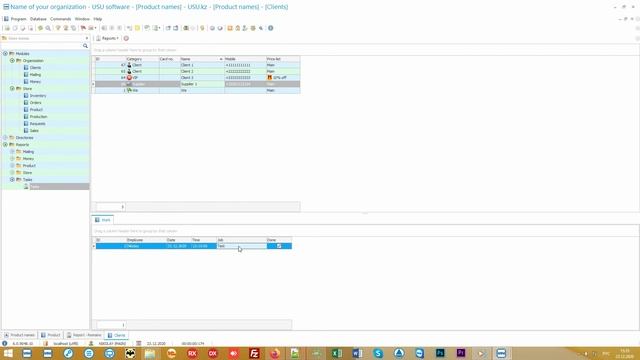Click the info icon in the status bar
640x360 pixels.
tap(4, 344)
